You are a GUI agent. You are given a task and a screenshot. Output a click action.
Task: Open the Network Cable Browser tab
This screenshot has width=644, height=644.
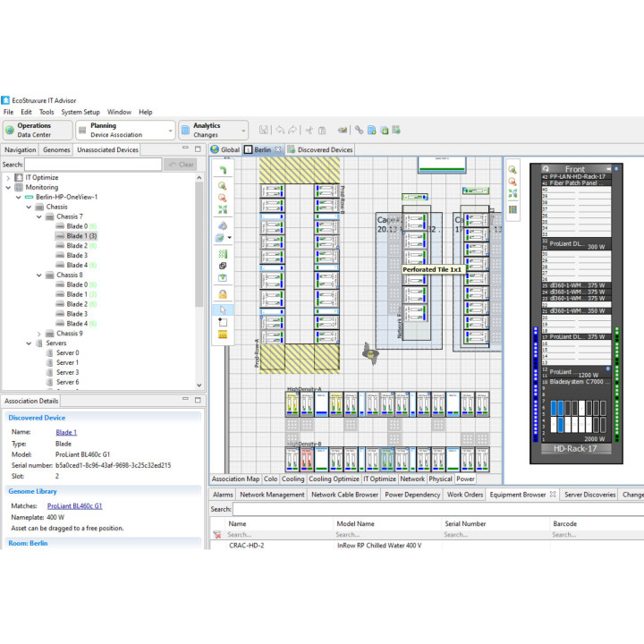(344, 495)
